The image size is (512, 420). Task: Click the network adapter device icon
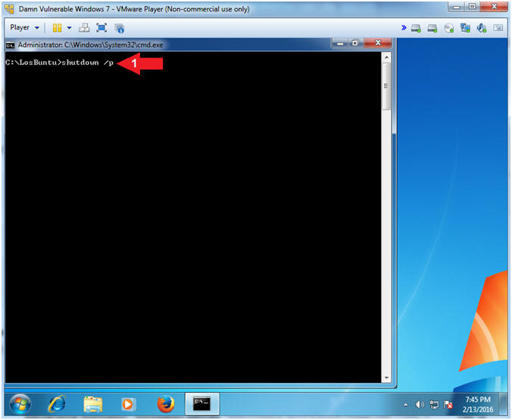point(465,29)
